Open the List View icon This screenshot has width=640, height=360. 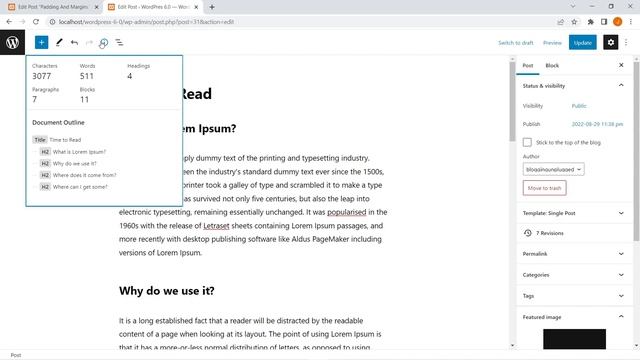click(119, 42)
